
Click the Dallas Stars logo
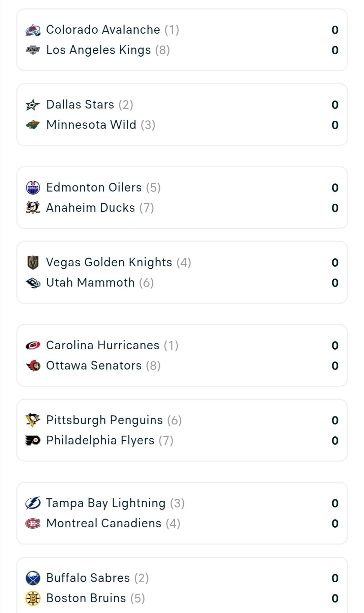pyautogui.click(x=33, y=105)
